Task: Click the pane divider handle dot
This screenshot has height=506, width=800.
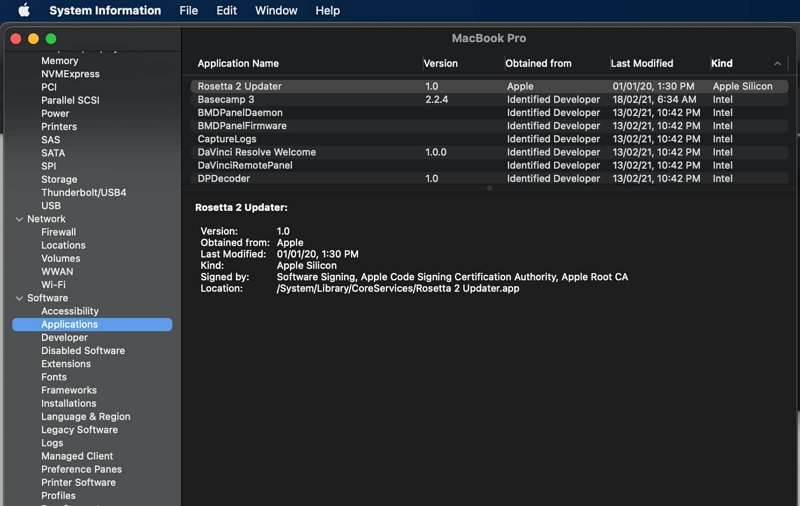Action: (x=489, y=188)
